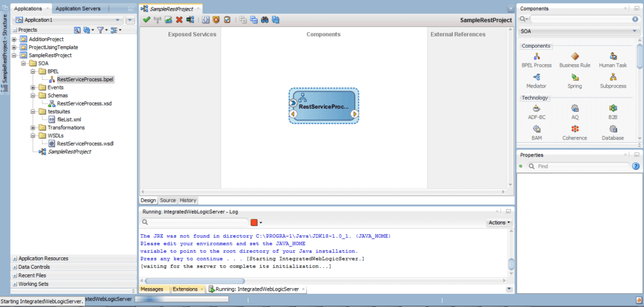The width and height of the screenshot is (644, 307).
Task: Select Running: IntegratedWebLogicServer bottom tab
Action: [x=257, y=289]
